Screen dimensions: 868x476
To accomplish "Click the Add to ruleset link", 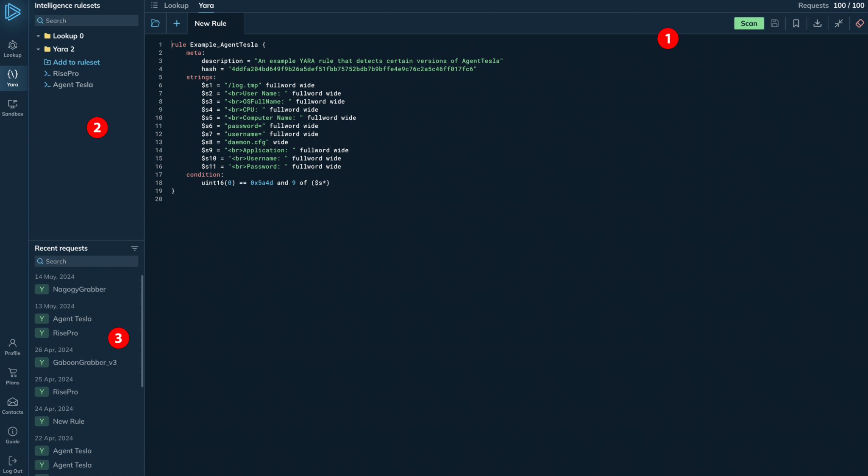I will [x=76, y=62].
